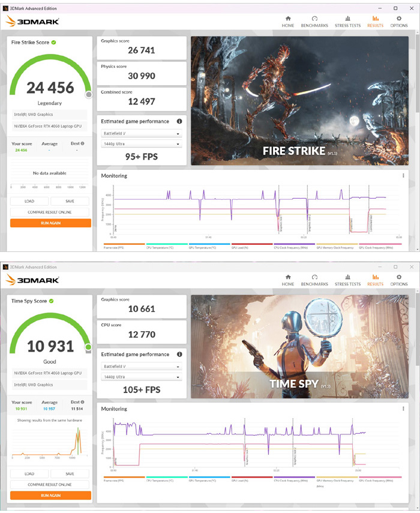This screenshot has height=513, width=420.
Task: Open Options gear in the Time Spy window
Action: coord(399,280)
